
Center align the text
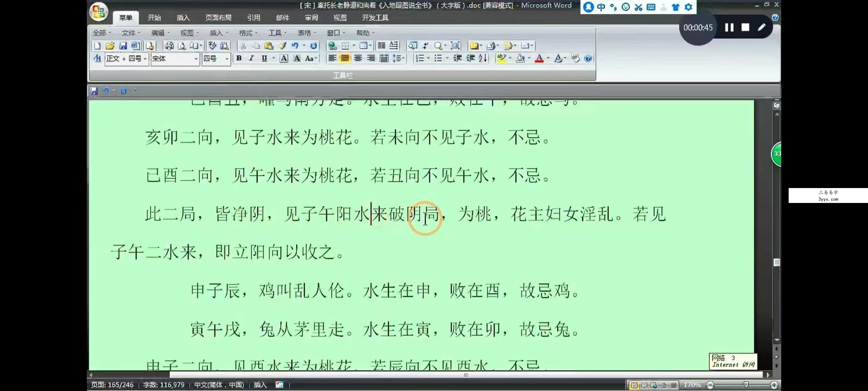tap(358, 58)
